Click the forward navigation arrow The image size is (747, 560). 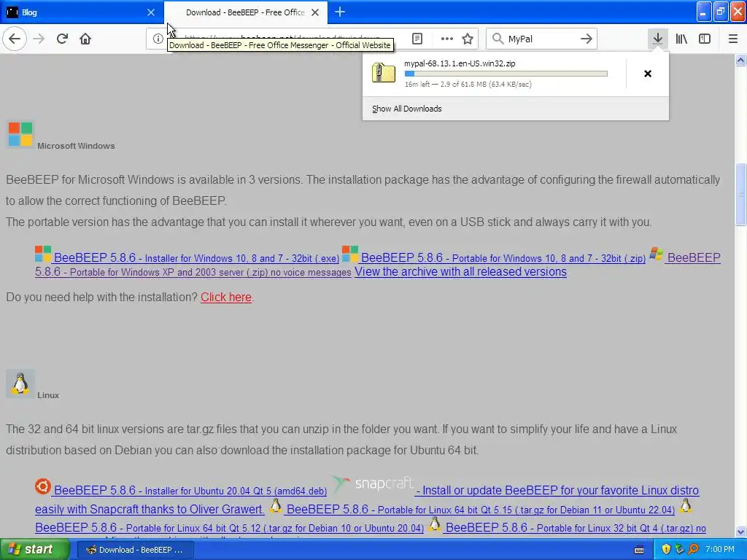point(39,39)
